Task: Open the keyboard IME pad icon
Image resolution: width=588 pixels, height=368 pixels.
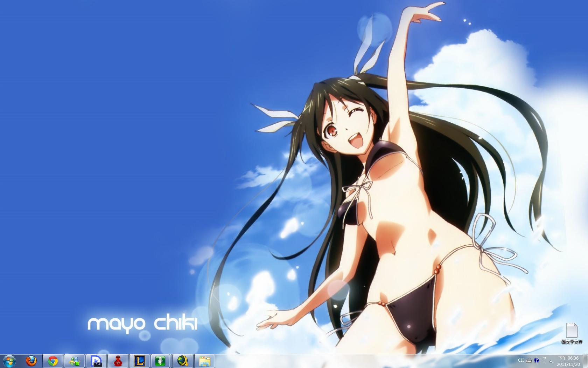Action: tap(529, 361)
